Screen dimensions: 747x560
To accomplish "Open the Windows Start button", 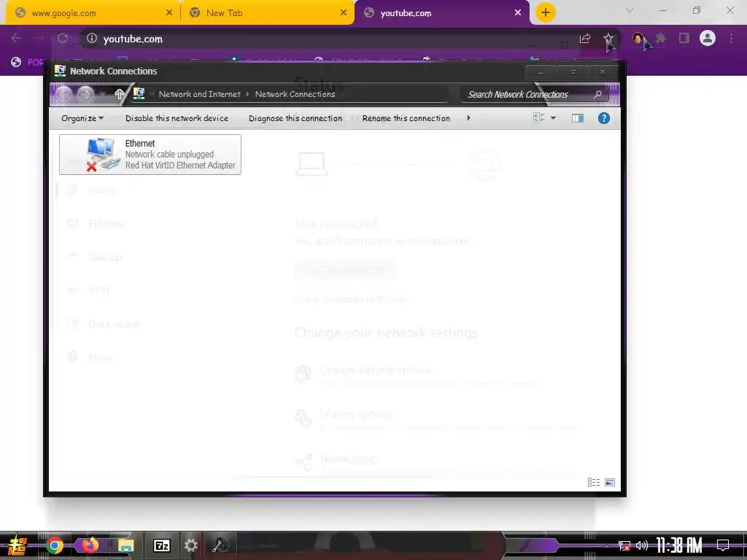I will click(x=18, y=545).
